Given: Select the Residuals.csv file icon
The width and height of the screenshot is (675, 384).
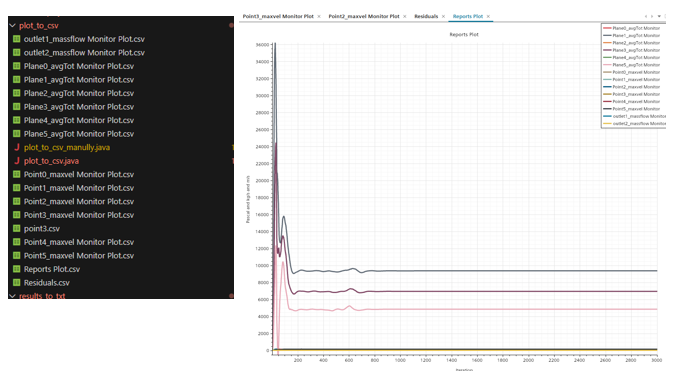Looking at the screenshot, I should [17, 283].
